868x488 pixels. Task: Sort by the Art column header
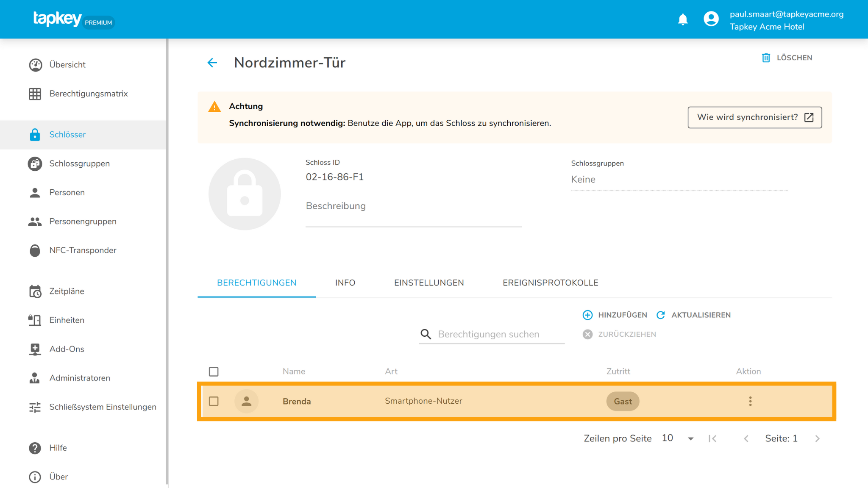pos(391,372)
